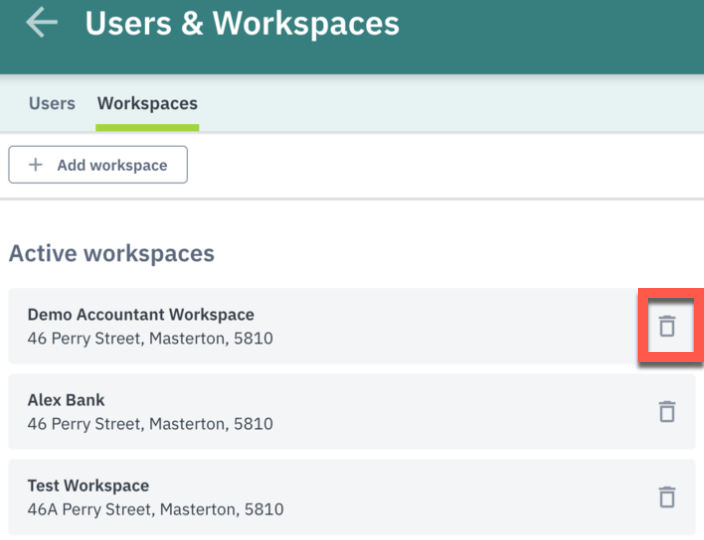This screenshot has height=540, width=704.
Task: Delete the Demo Accountant Workspace
Action: pyautogui.click(x=667, y=325)
